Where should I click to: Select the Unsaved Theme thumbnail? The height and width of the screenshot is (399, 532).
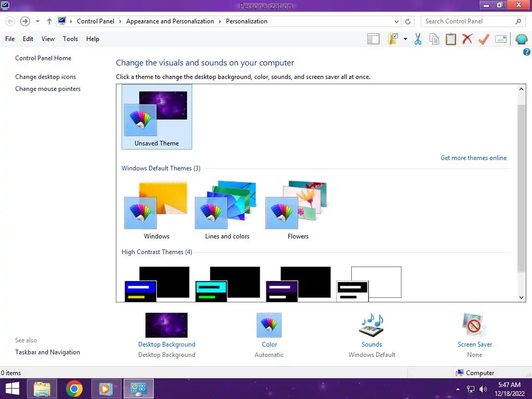tap(157, 117)
